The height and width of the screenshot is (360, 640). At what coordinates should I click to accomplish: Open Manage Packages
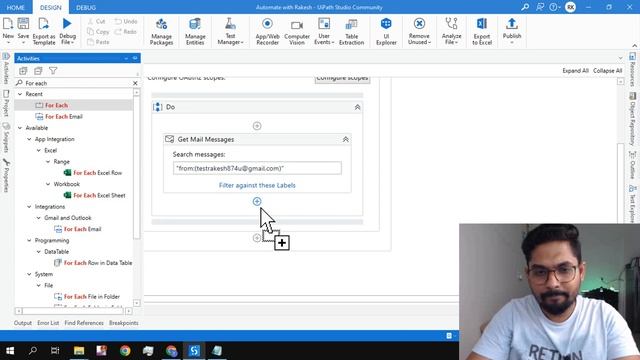click(x=161, y=31)
